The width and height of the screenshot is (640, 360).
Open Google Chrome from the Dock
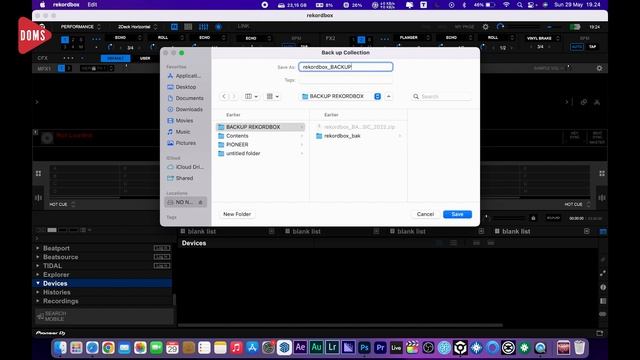(x=108, y=348)
